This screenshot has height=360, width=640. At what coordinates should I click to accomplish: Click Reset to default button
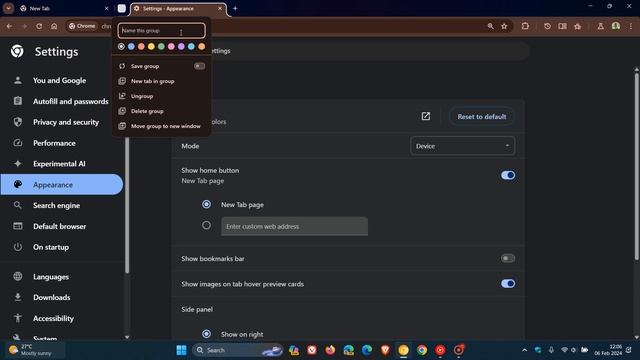[482, 116]
